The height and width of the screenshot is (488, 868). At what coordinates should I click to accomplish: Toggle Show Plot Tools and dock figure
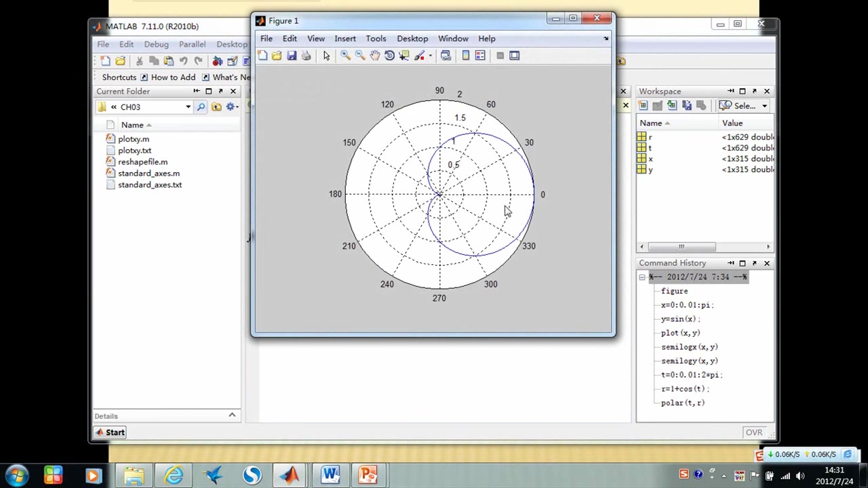[x=515, y=56]
